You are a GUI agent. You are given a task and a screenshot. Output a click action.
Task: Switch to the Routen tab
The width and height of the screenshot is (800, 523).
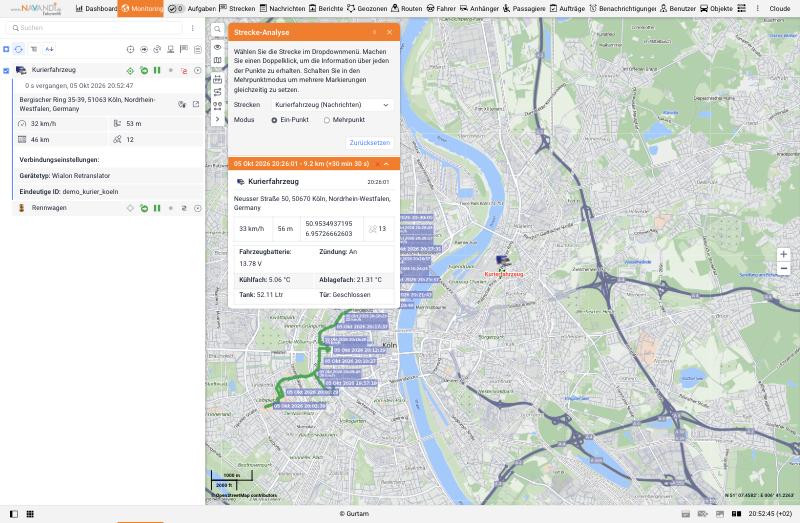coord(407,9)
